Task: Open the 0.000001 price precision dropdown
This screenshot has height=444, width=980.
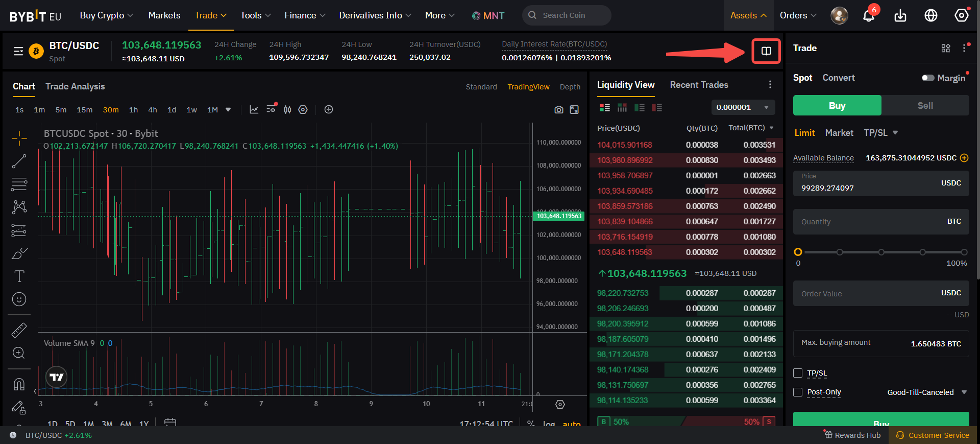Action: point(743,107)
